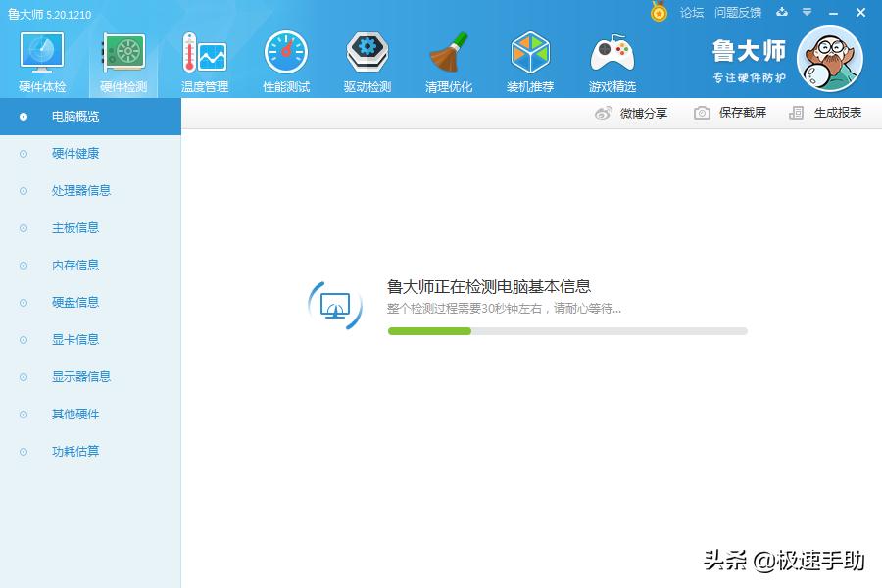The height and width of the screenshot is (588, 882).
Task: Open the dropdown arrow in the title bar
Action: coord(806,13)
